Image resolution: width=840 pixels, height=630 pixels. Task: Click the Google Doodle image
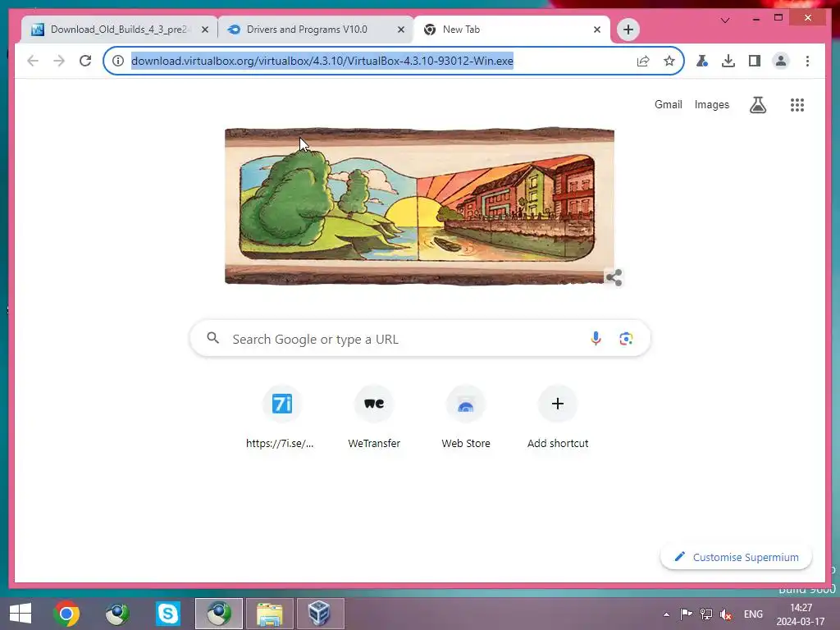click(419, 206)
